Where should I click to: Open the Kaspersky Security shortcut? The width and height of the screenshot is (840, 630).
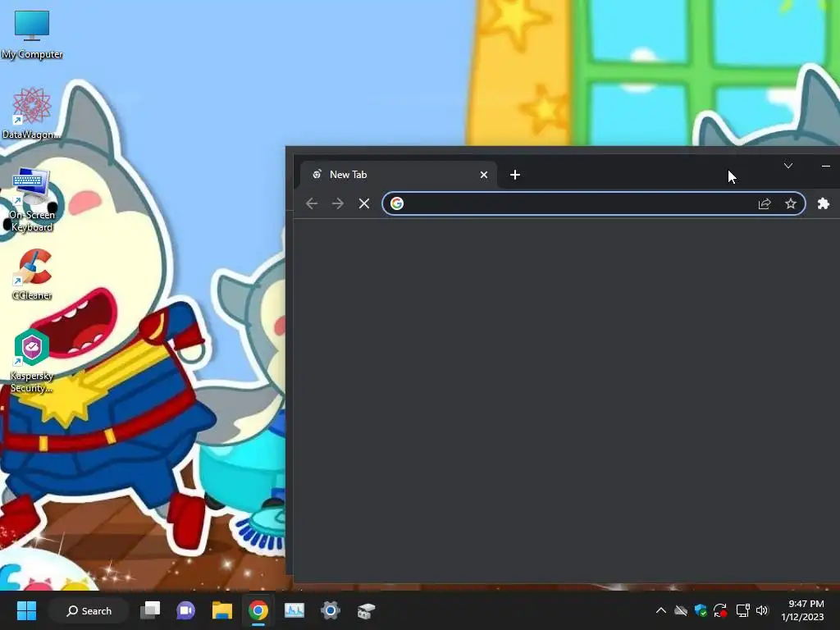coord(32,362)
